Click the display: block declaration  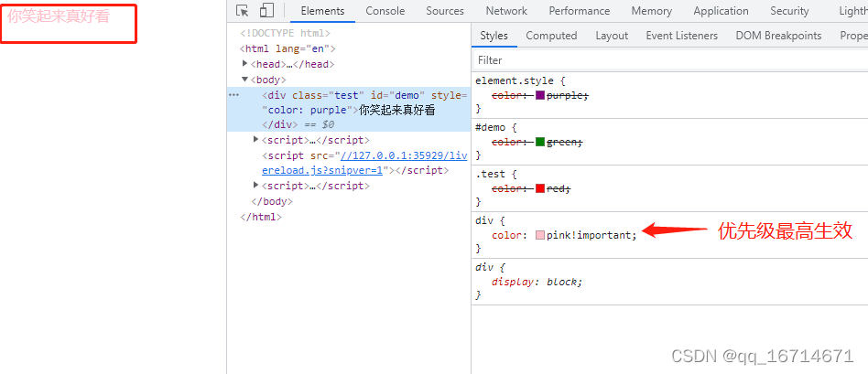(537, 282)
